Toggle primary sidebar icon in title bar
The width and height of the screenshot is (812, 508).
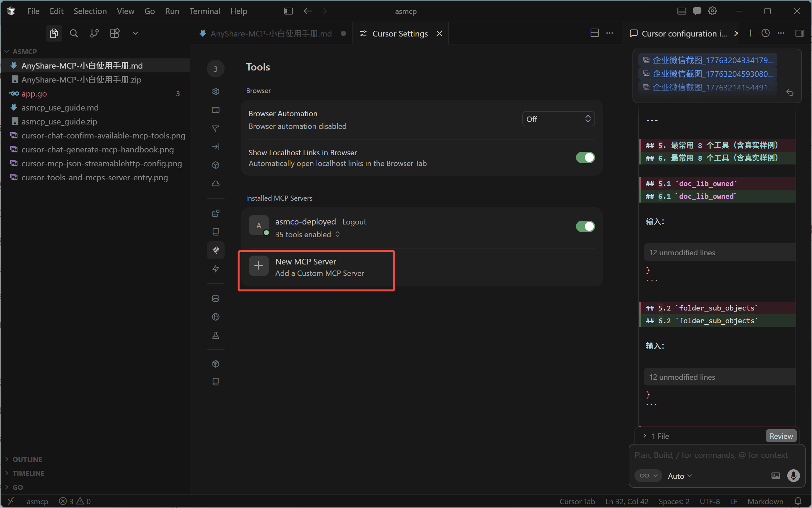[x=288, y=11]
